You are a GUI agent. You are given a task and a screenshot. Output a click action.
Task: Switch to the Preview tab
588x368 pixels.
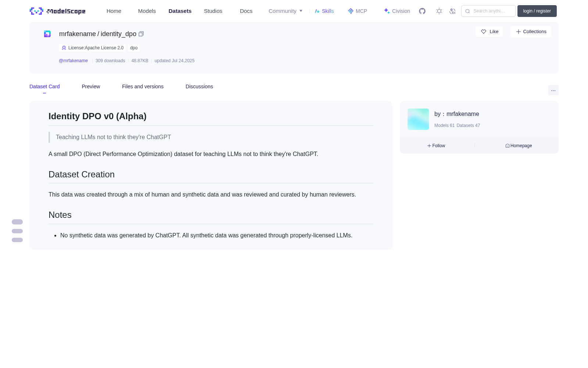[91, 86]
